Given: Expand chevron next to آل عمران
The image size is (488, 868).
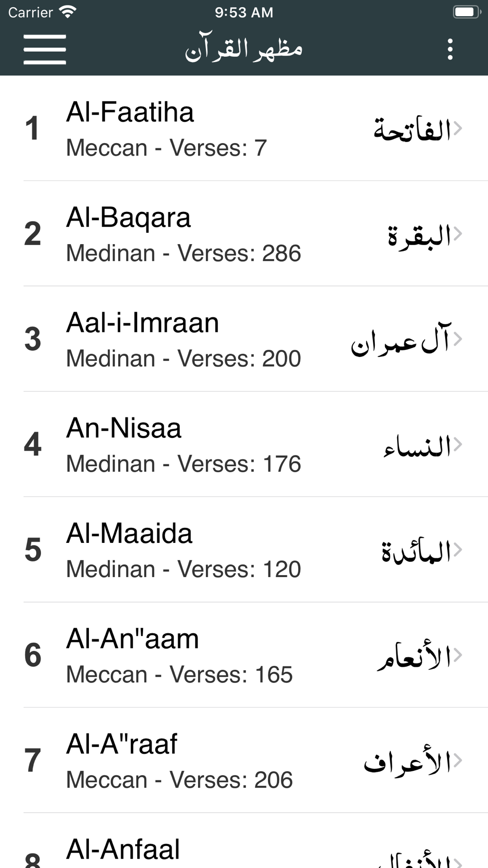Looking at the screenshot, I should pos(457,339).
